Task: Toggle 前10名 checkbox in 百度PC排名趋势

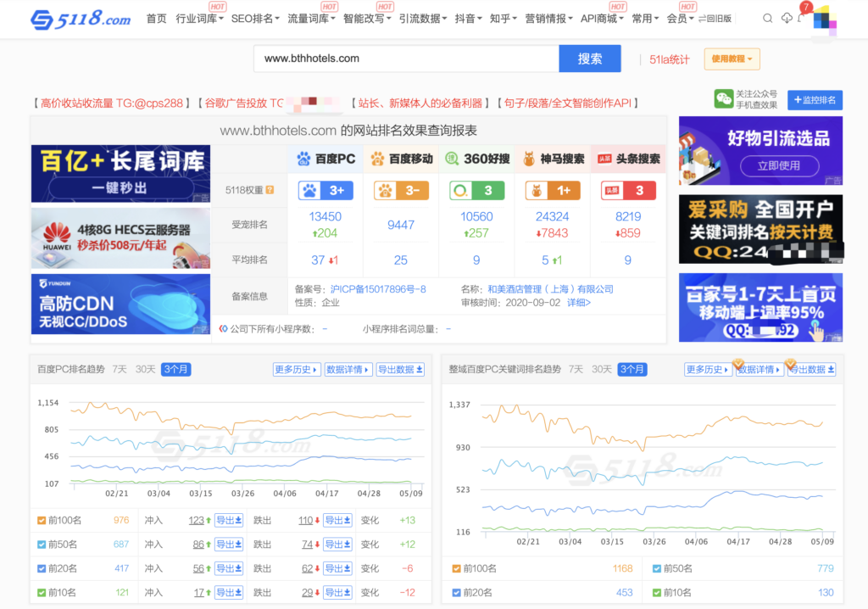Action: click(x=42, y=592)
